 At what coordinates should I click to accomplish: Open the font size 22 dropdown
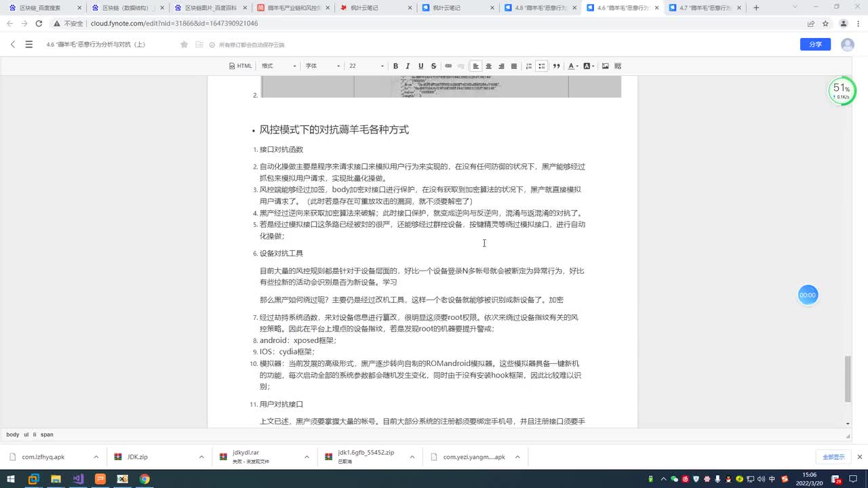366,66
